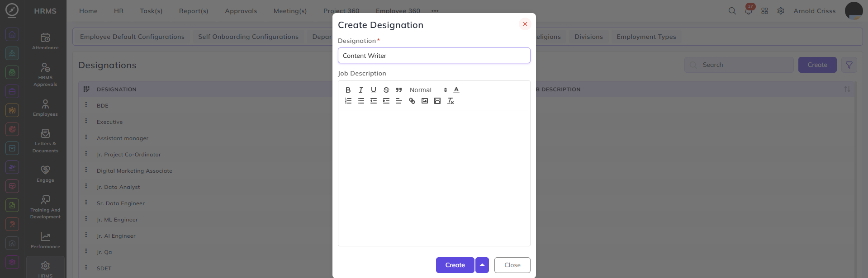Viewport: 868px width, 278px height.
Task: Apply blockquote formatting in the editor
Action: tap(398, 90)
